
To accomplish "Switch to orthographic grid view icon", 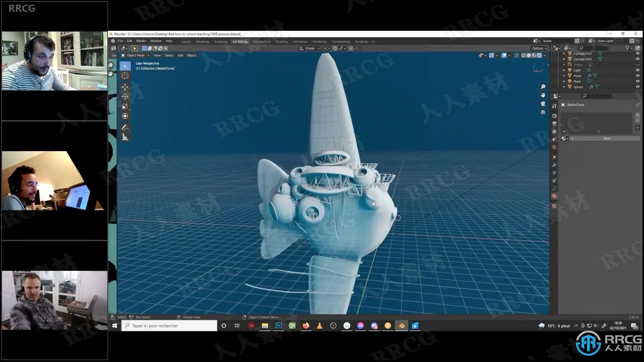I will (x=543, y=112).
